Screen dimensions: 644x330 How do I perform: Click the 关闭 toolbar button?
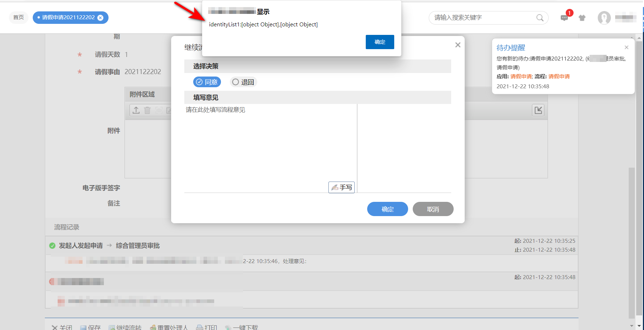coord(62,328)
